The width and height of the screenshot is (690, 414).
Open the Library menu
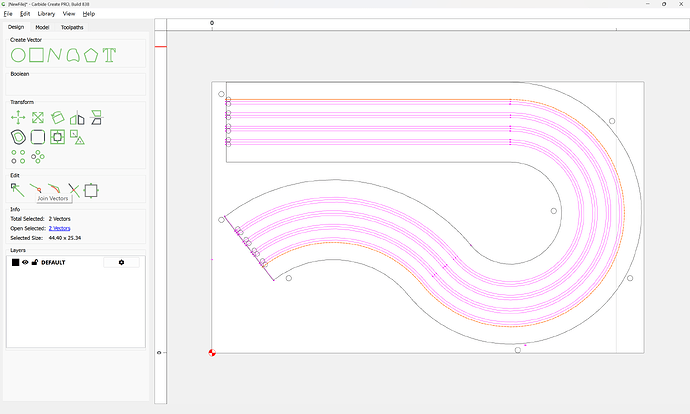coord(46,14)
